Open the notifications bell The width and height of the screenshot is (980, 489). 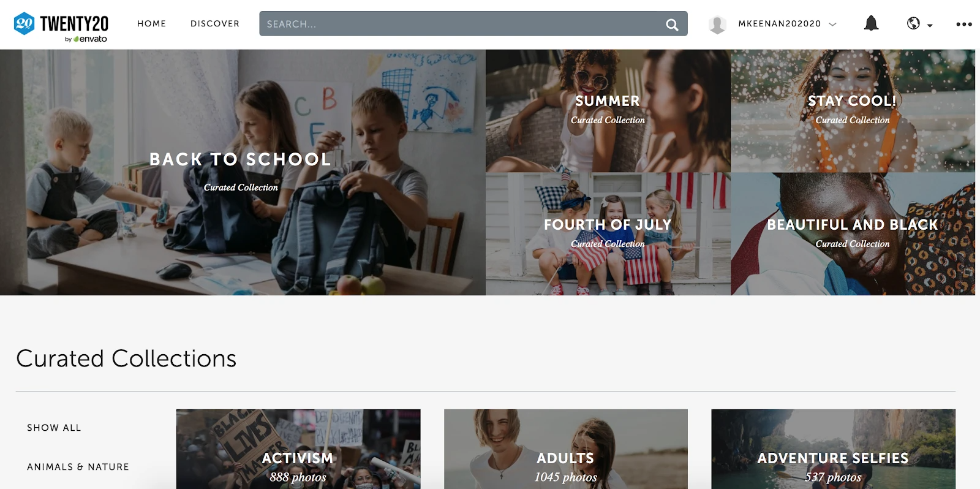click(x=871, y=23)
